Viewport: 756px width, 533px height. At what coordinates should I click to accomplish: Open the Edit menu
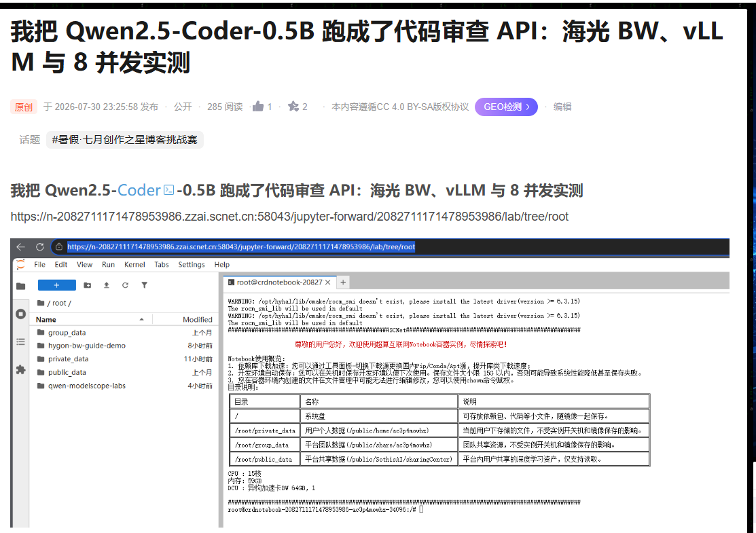coord(60,265)
